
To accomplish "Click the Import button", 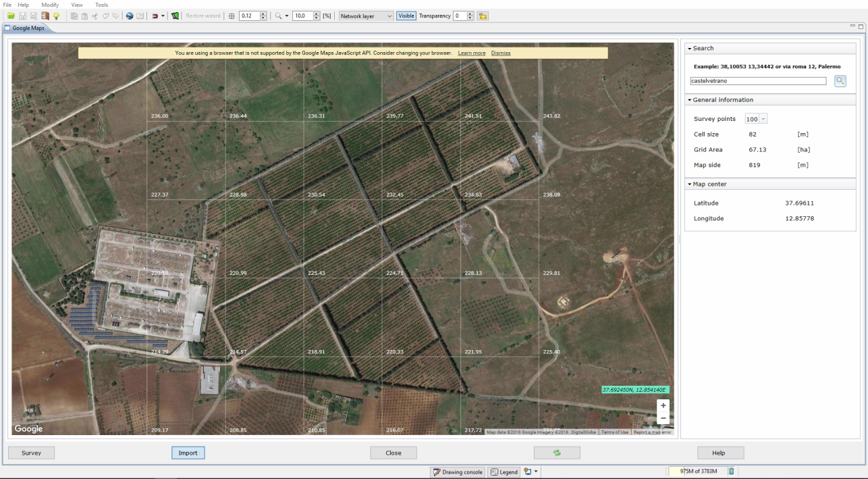I will click(x=188, y=453).
